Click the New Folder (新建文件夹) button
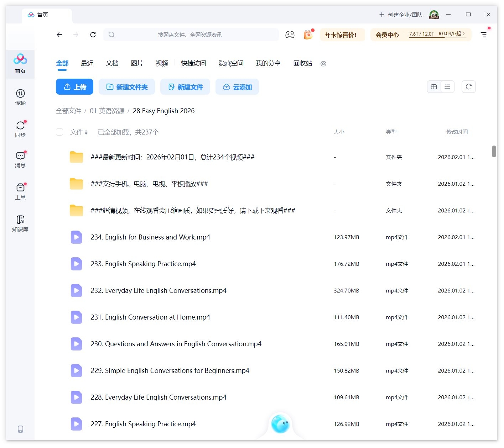The width and height of the screenshot is (504, 448). pyautogui.click(x=127, y=87)
